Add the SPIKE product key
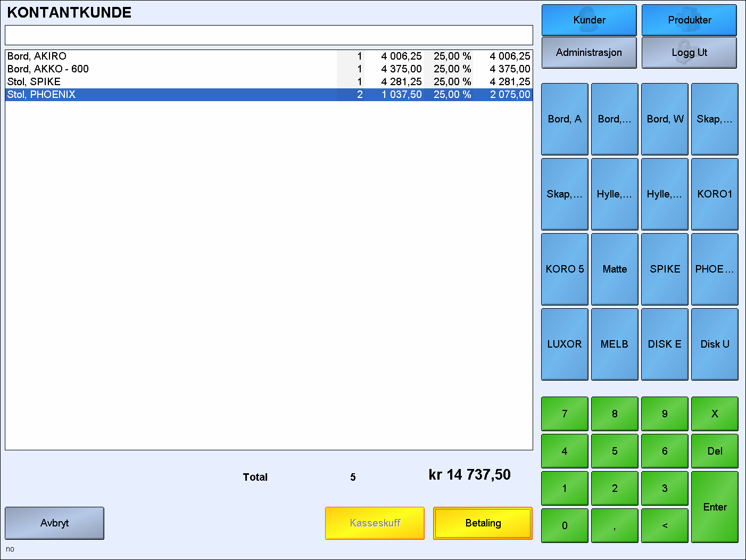 [665, 269]
